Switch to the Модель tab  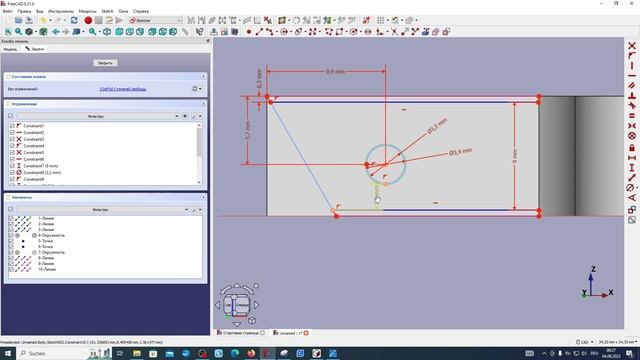click(x=10, y=49)
